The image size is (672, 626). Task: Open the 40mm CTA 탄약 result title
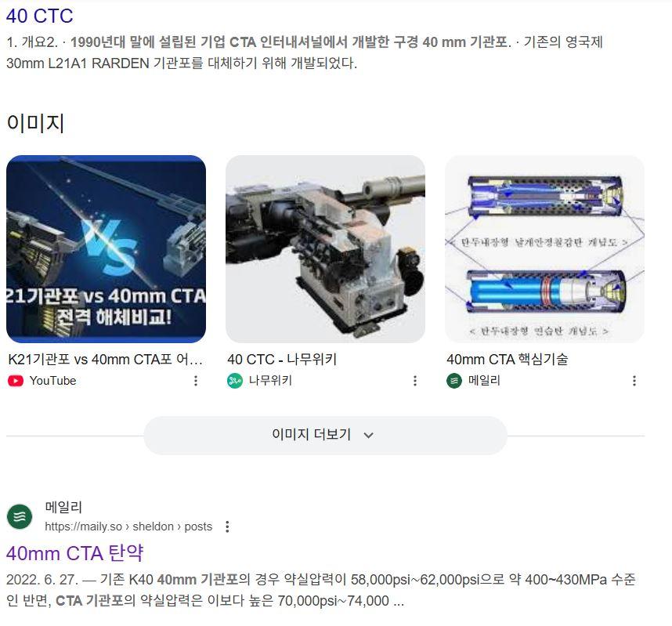(x=74, y=553)
